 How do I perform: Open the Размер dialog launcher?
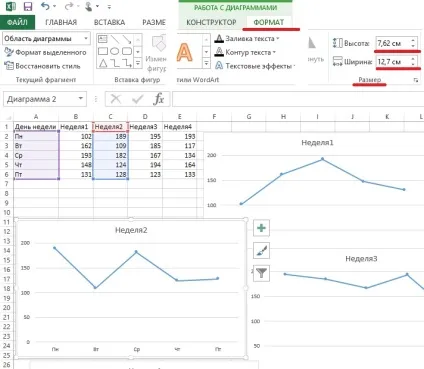416,80
